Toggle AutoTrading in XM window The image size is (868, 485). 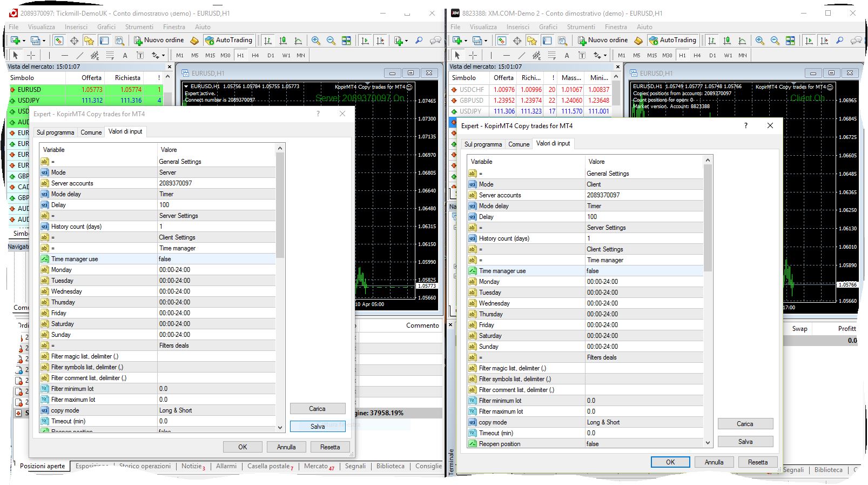[672, 40]
